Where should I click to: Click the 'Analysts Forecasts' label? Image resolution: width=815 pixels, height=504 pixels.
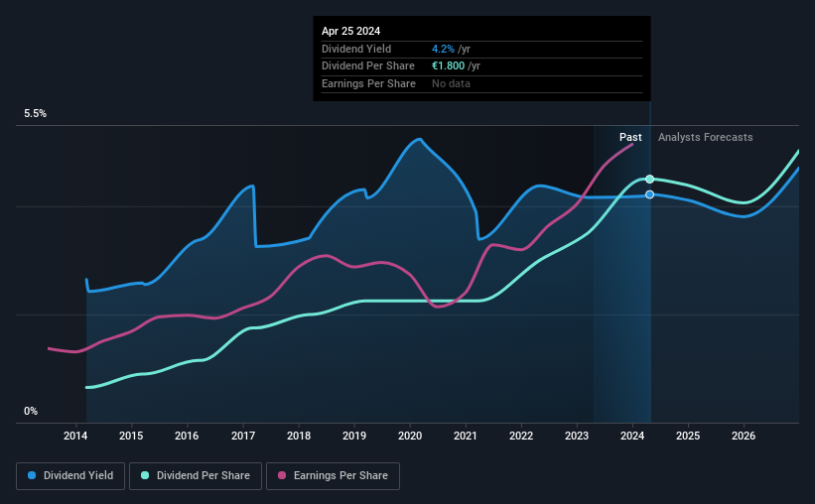tap(706, 137)
